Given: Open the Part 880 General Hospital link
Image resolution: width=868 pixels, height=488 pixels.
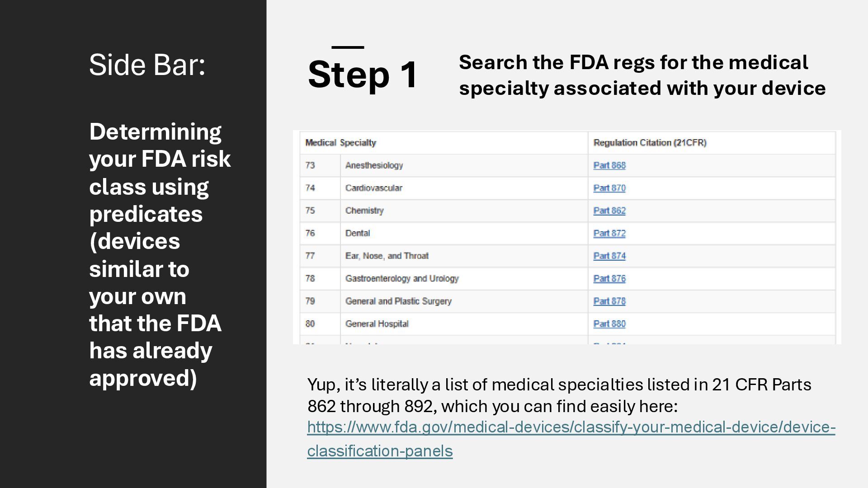Looking at the screenshot, I should [x=609, y=324].
